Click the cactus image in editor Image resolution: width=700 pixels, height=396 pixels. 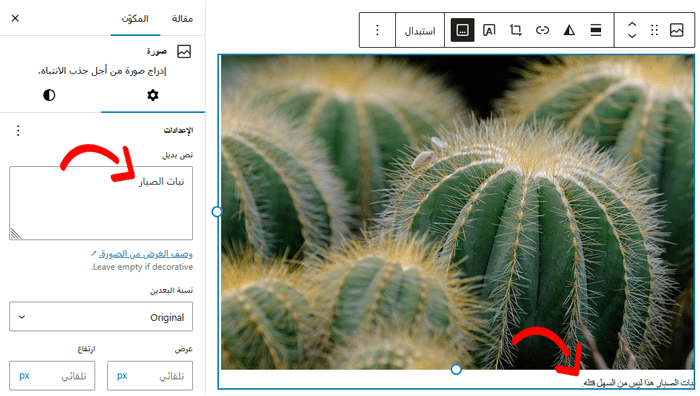[x=458, y=212]
